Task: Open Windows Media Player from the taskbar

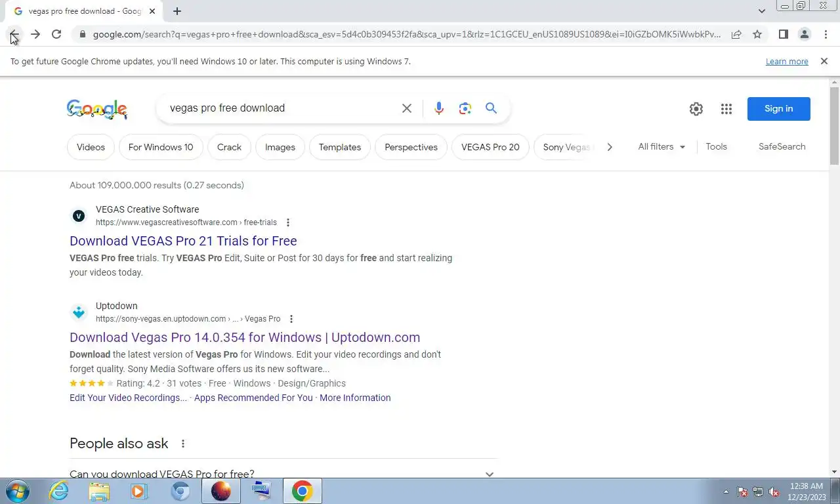Action: [139, 492]
